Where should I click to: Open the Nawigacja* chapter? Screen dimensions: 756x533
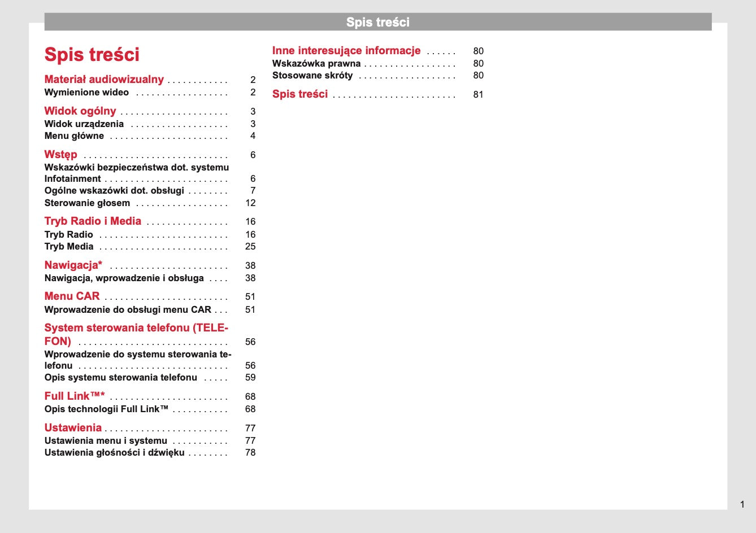pyautogui.click(x=73, y=265)
